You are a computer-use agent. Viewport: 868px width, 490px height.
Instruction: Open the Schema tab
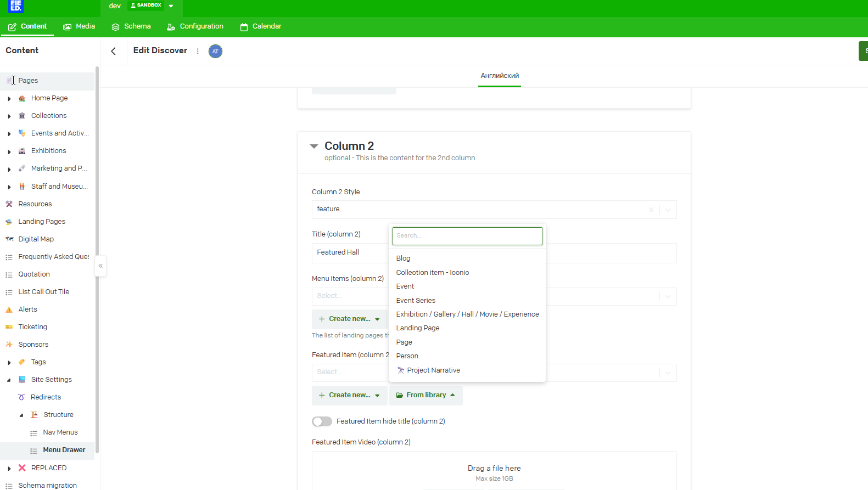click(131, 26)
